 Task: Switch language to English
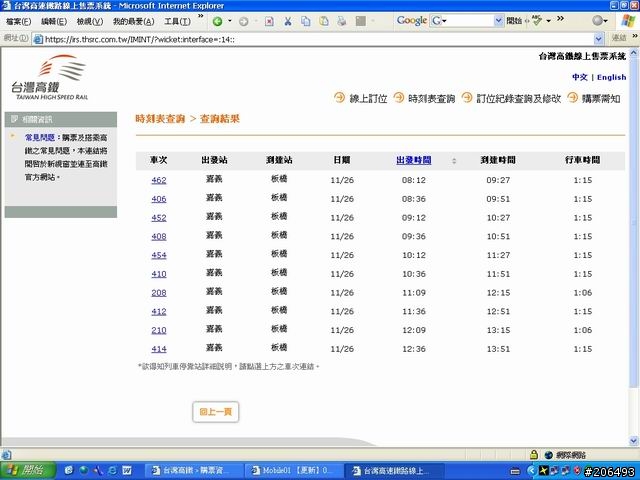tap(611, 77)
